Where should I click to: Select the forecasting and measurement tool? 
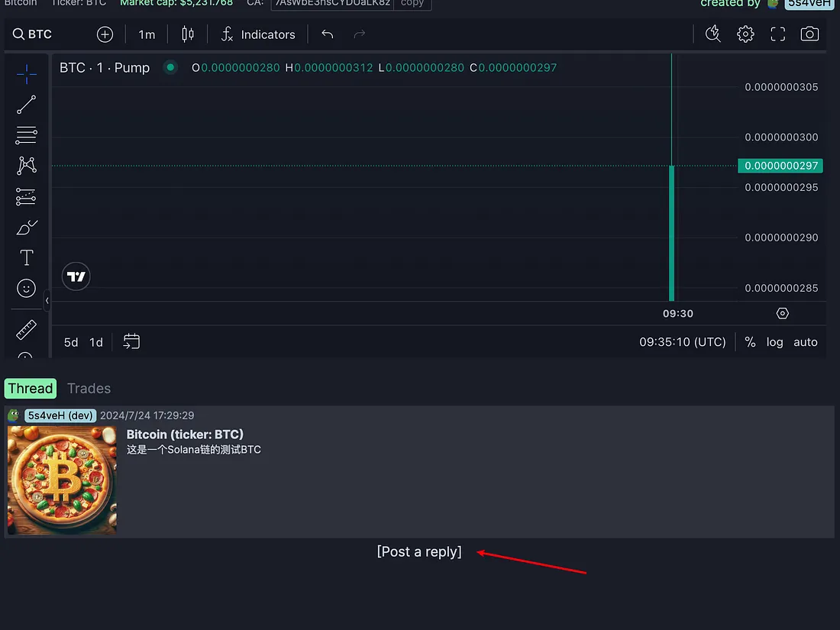click(26, 196)
